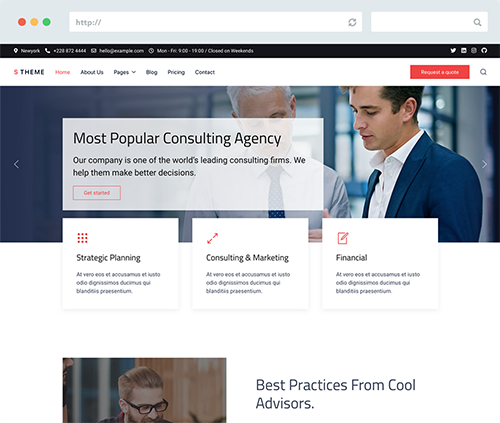Reload the page with refresh icon
The width and height of the screenshot is (500, 423).
(x=352, y=22)
